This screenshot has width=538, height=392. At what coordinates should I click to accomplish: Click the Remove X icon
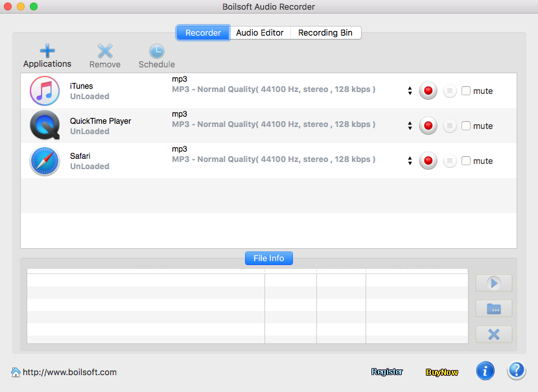(x=105, y=51)
